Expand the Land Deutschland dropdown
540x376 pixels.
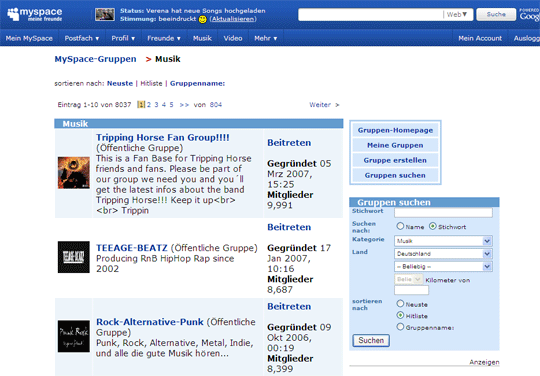443,254
